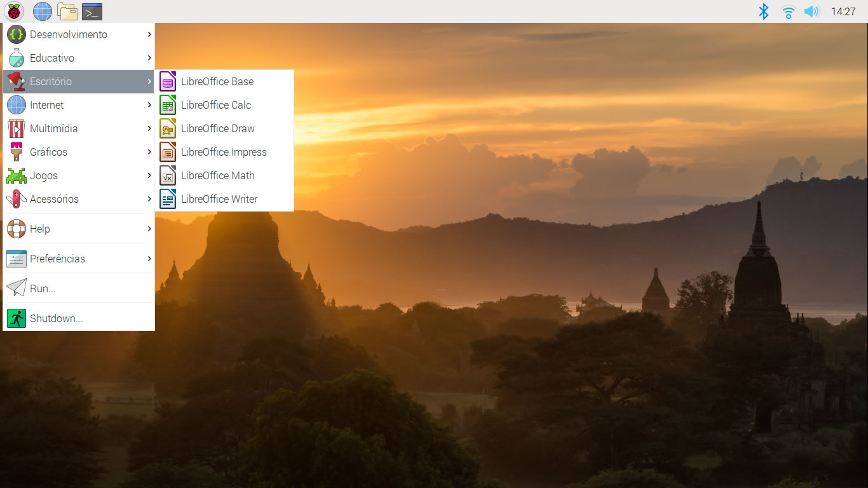Click the Escritório desk lamp icon

pyautogui.click(x=17, y=81)
